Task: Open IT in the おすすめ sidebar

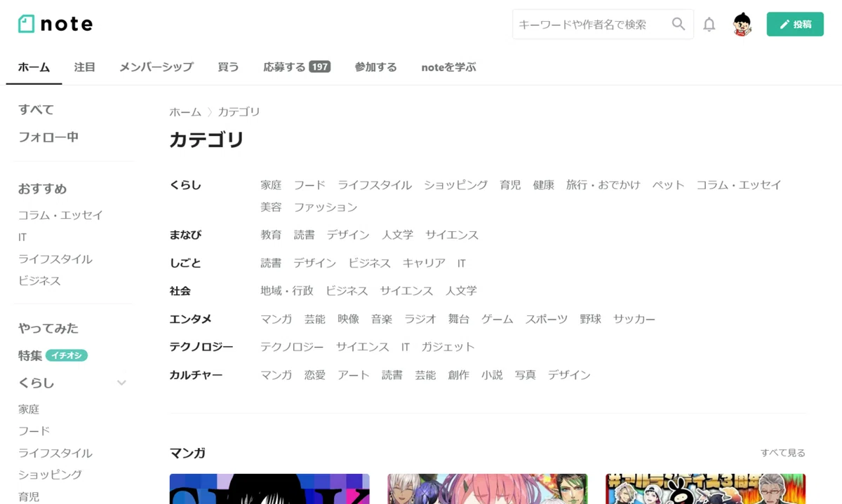Action: tap(22, 238)
